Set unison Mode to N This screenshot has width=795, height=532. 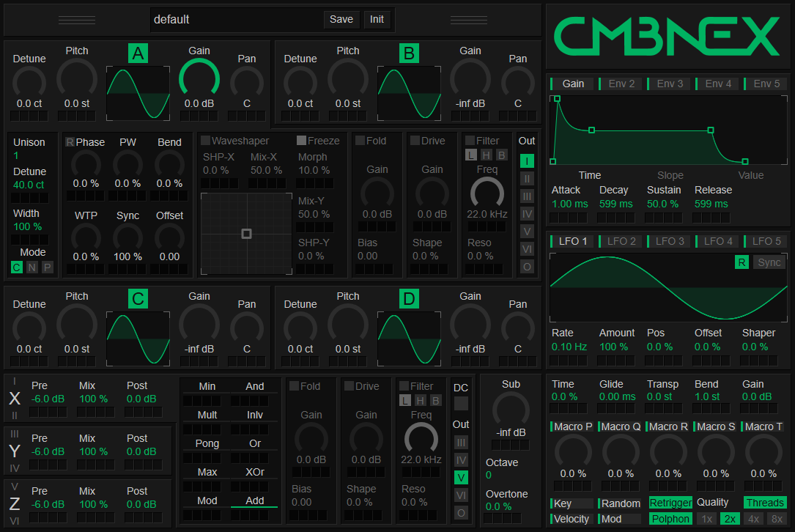click(x=32, y=267)
